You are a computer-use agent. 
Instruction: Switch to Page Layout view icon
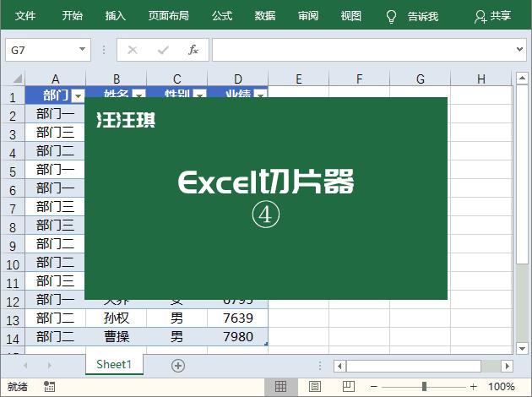314,387
